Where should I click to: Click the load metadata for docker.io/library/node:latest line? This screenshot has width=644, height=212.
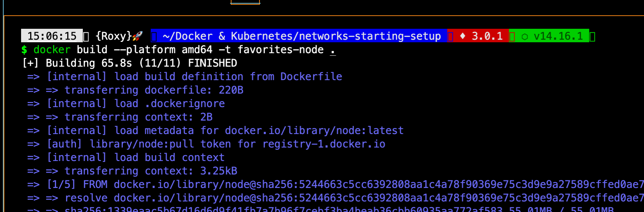click(x=216, y=130)
